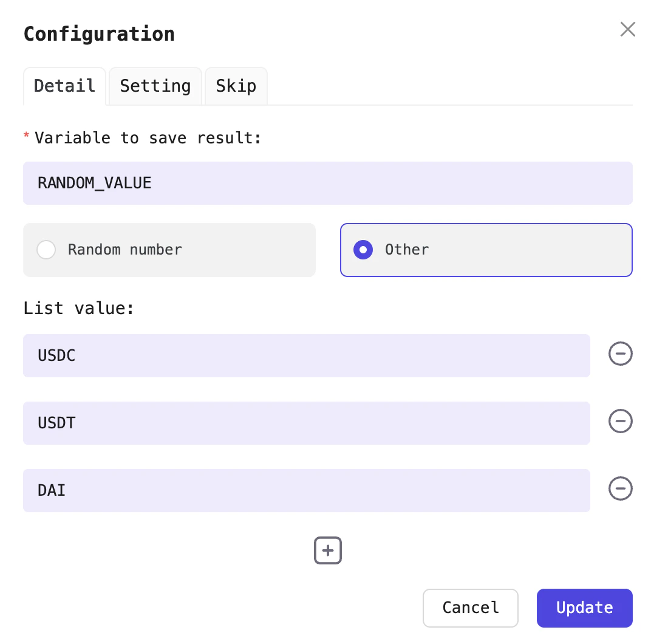The height and width of the screenshot is (644, 651).
Task: Click the plus icon below DAI
Action: click(x=328, y=550)
